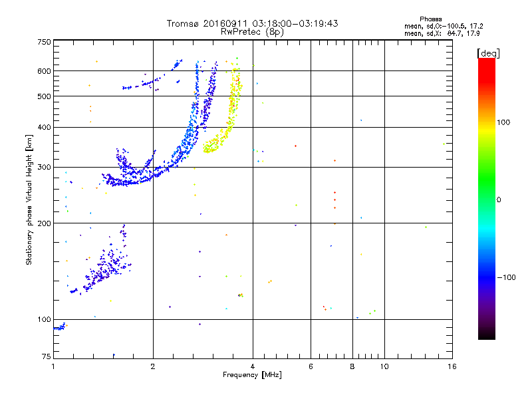
Task: Click the green zero-degree band of the colorbar
Action: (487, 200)
